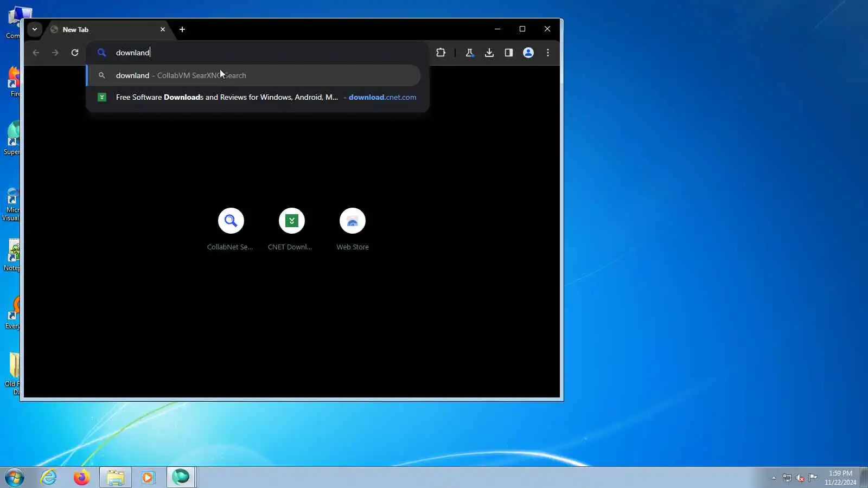Viewport: 868px width, 488px height.
Task: Reload the current page
Action: pyautogui.click(x=75, y=53)
